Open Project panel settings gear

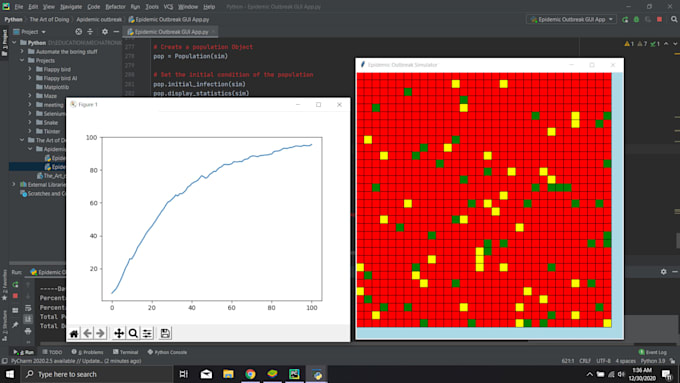(x=105, y=32)
